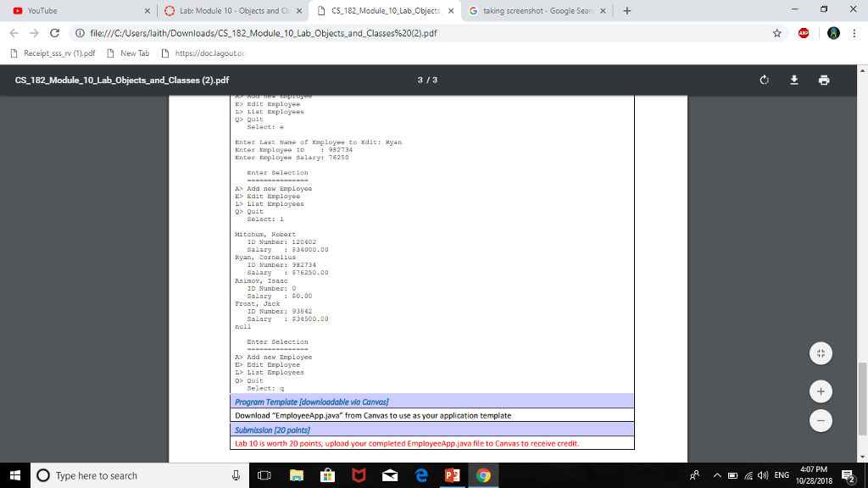Image resolution: width=868 pixels, height=488 pixels.
Task: Go back to the previous page
Action: tap(14, 33)
